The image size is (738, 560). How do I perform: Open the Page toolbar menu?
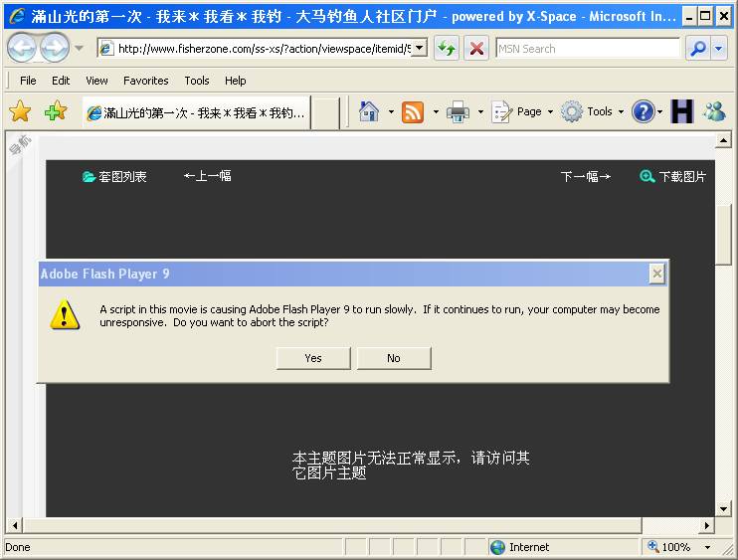pyautogui.click(x=522, y=112)
